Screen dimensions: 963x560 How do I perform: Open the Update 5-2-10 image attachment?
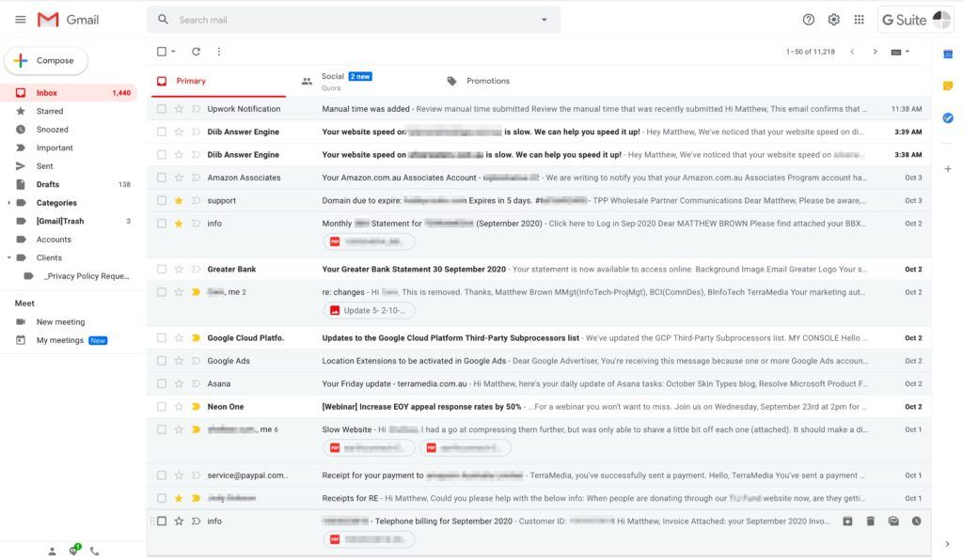[369, 310]
